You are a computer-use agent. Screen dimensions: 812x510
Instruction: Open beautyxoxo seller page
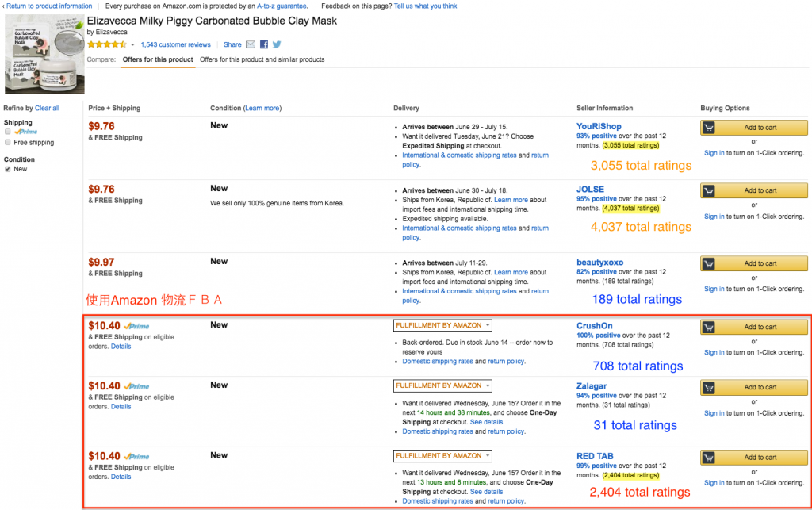point(599,263)
